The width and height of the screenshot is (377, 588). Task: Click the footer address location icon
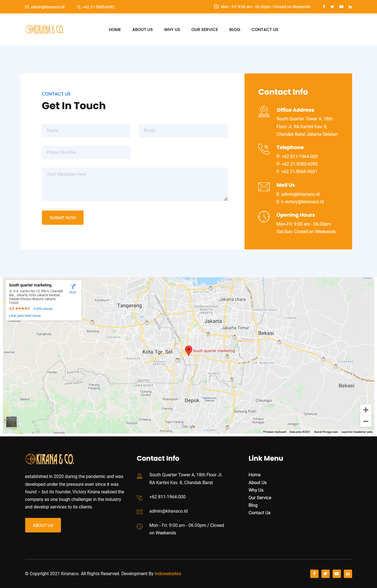[x=139, y=476]
